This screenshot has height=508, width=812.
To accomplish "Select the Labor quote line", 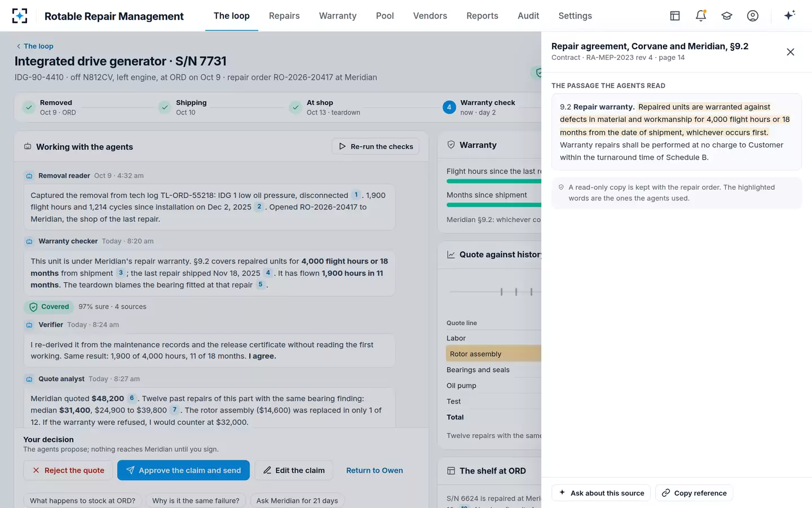I will 493,338.
